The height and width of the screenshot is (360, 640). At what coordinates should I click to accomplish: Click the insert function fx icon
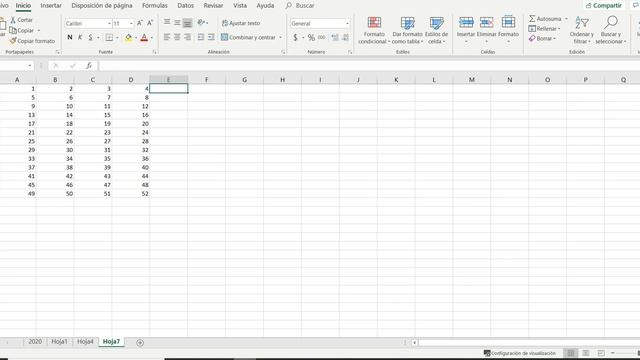click(x=89, y=66)
